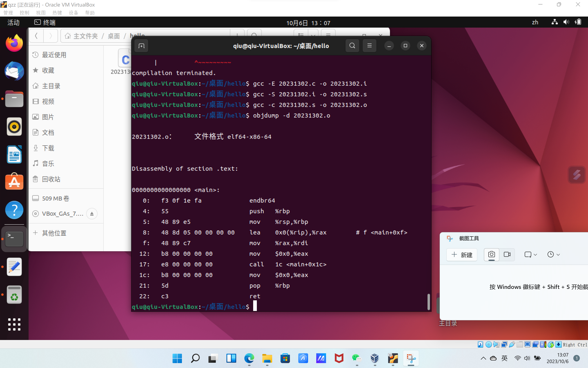Open a new terminal tab

141,46
